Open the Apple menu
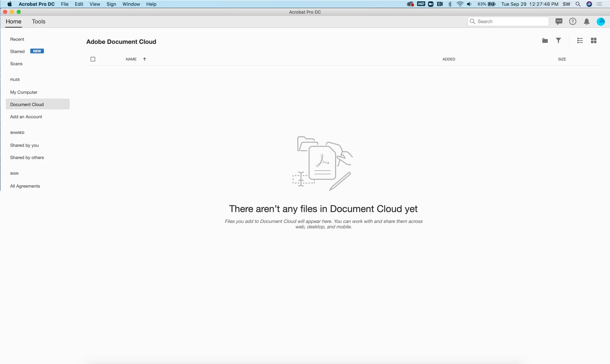 (x=10, y=4)
